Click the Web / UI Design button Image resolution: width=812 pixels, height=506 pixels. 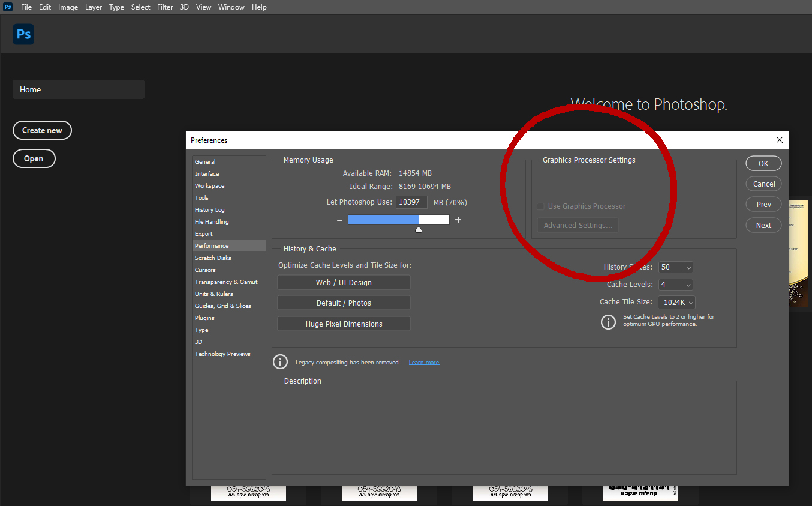coord(344,283)
